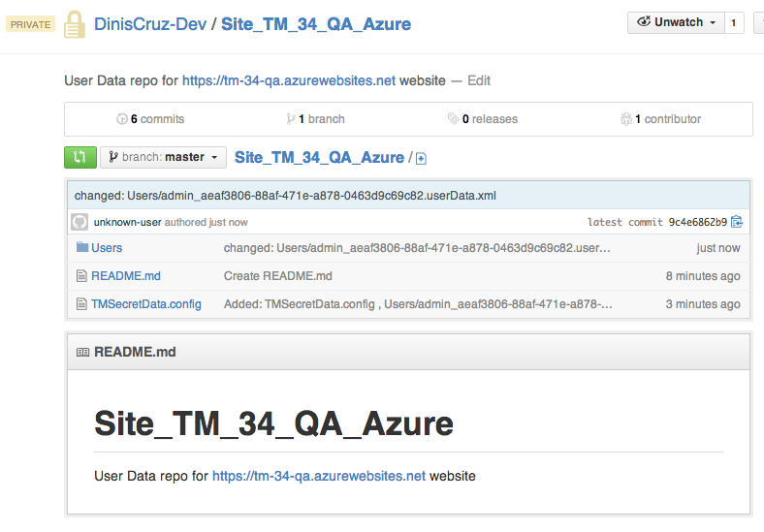The height and width of the screenshot is (532, 764).
Task: View the 0 releases tab
Action: [x=482, y=119]
